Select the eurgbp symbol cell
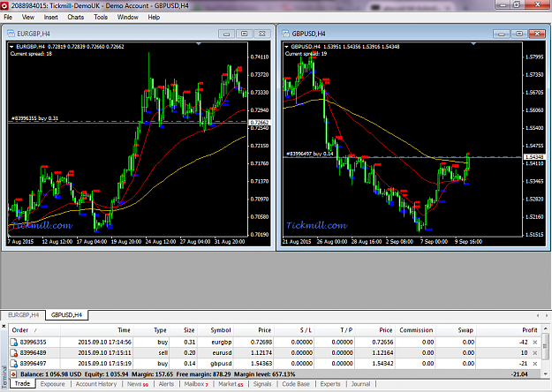 click(x=216, y=342)
